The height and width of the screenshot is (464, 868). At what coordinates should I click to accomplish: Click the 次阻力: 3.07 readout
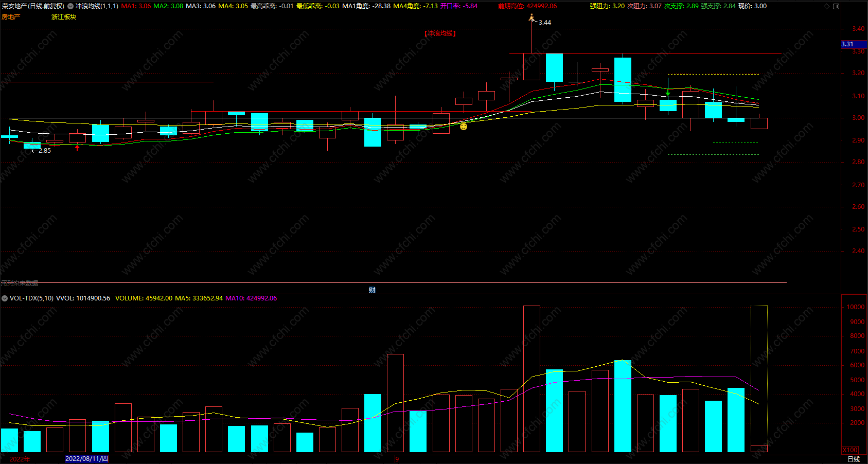644,6
